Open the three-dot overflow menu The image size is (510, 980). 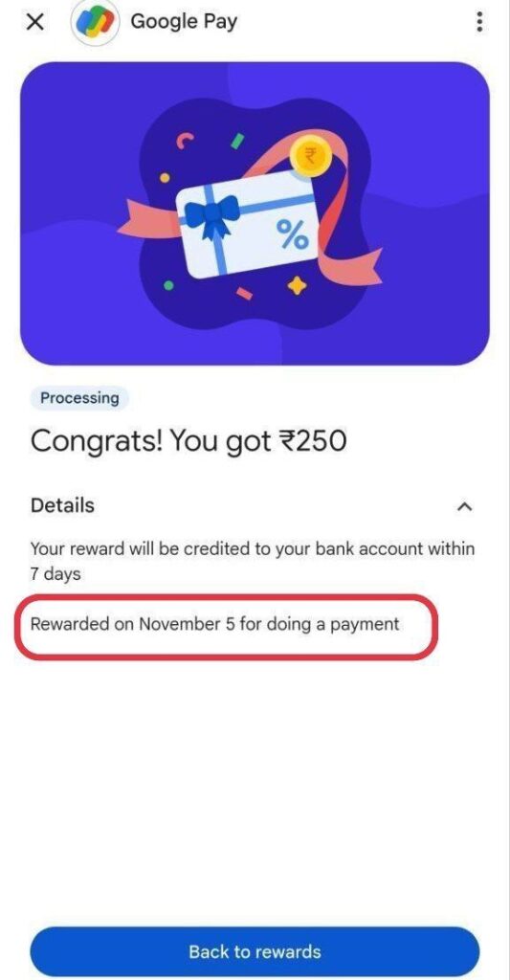tap(479, 22)
